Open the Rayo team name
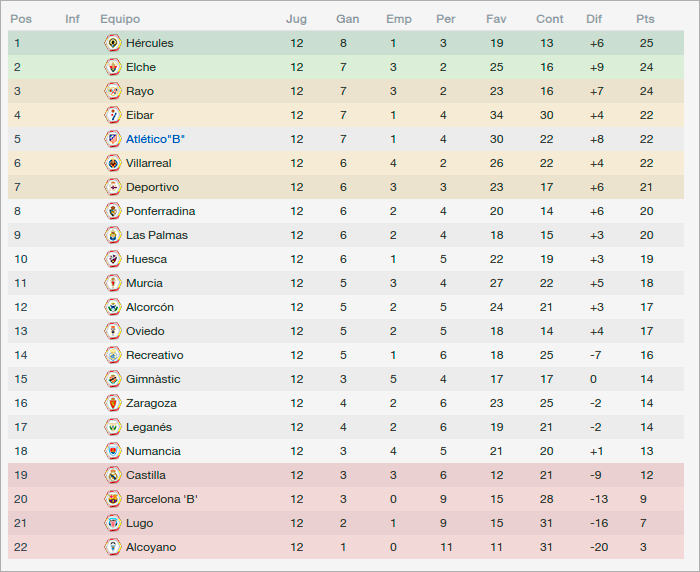700x572 pixels. tap(140, 91)
